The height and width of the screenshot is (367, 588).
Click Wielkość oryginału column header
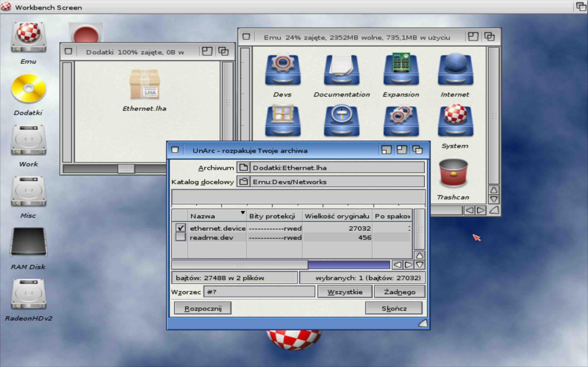337,216
